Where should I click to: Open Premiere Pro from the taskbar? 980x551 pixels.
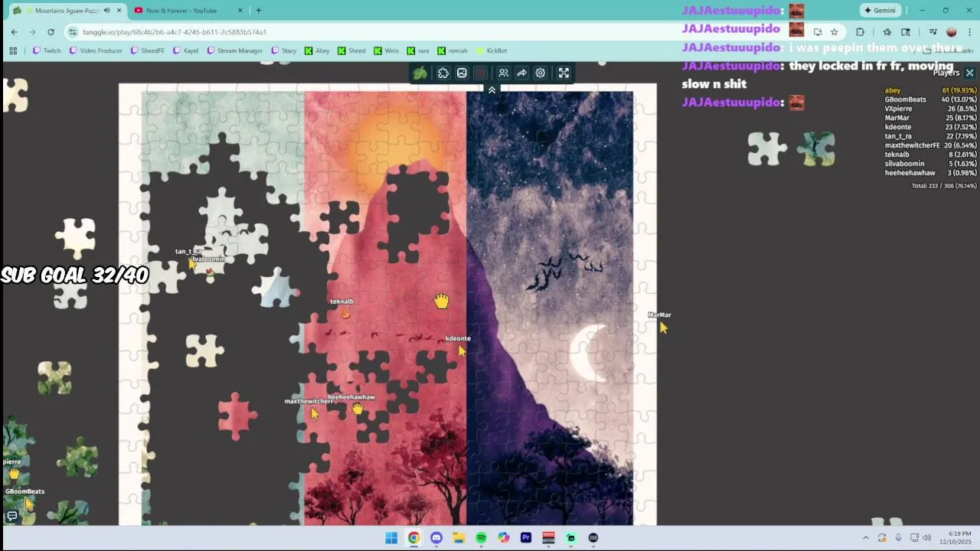pos(526,538)
